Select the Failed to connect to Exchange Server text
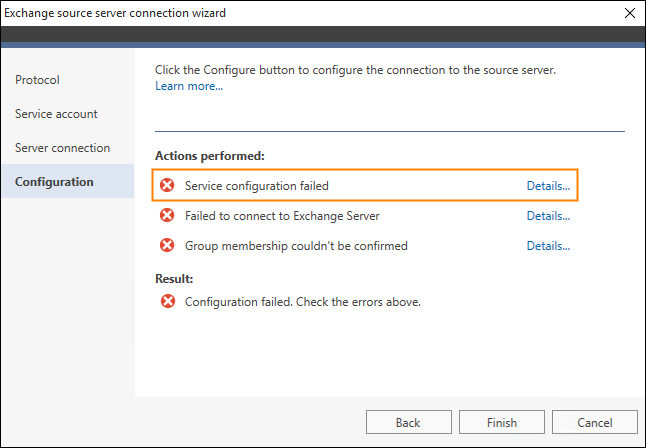Screen dimensions: 646x448 pos(282,216)
